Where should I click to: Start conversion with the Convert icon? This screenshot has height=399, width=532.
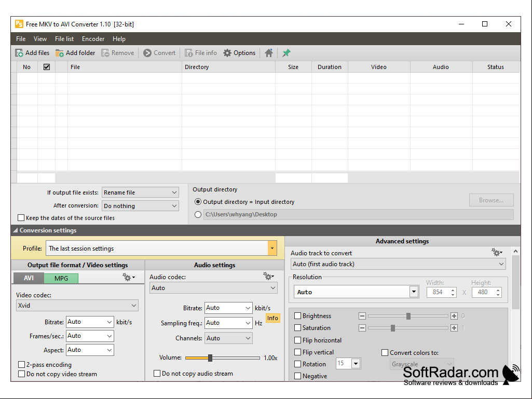[147, 53]
